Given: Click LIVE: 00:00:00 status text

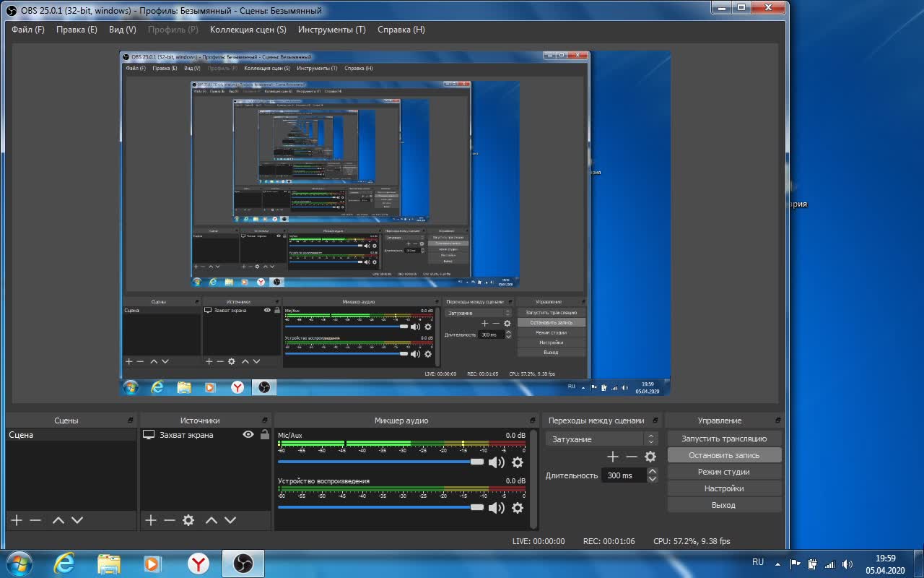Looking at the screenshot, I should tap(539, 541).
